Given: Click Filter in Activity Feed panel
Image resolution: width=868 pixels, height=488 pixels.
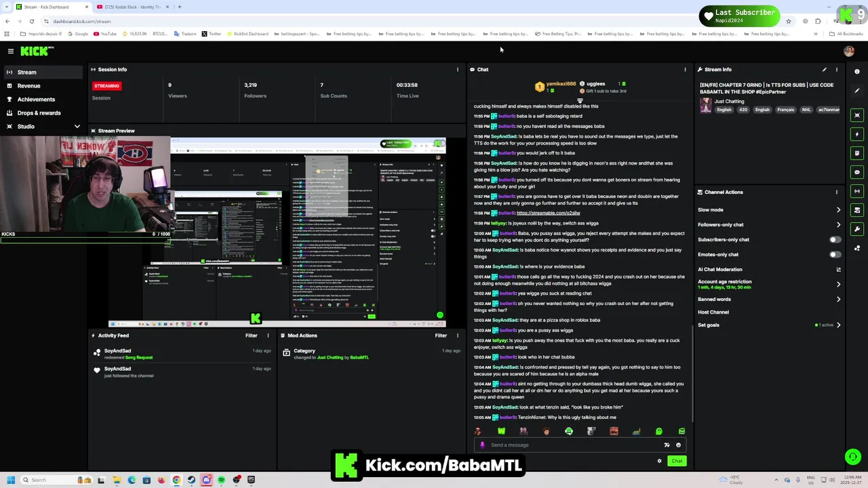Looking at the screenshot, I should pos(251,335).
